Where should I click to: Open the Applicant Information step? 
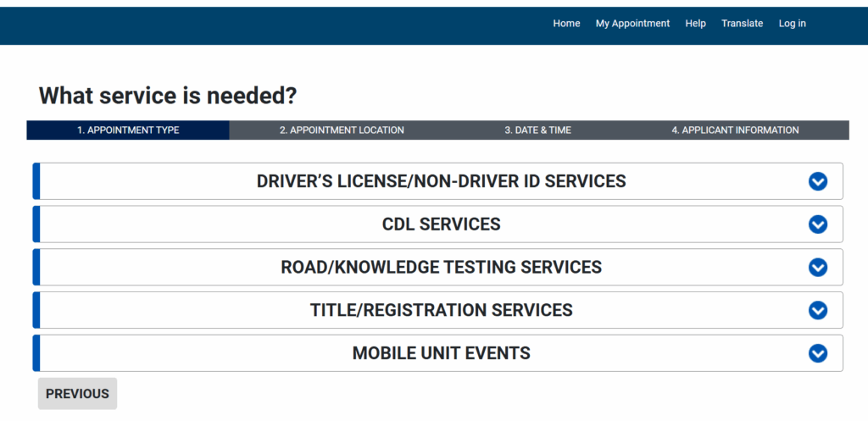coord(735,130)
